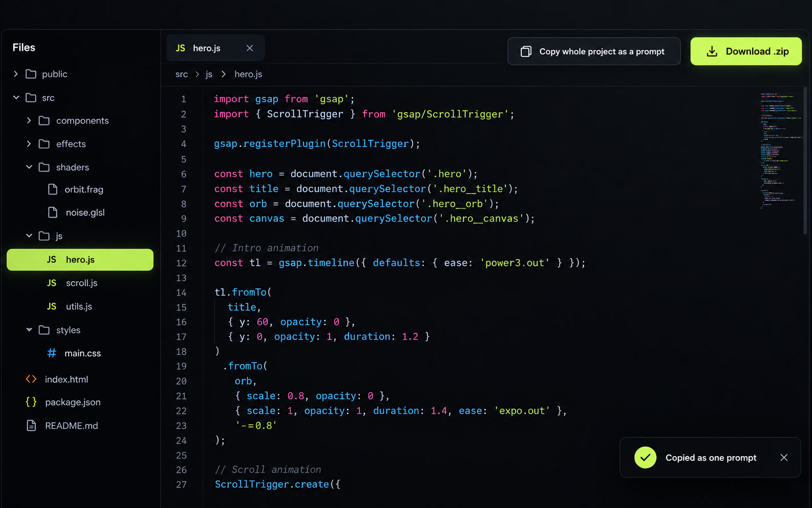Click the src folder icon
The width and height of the screenshot is (812, 508).
[x=31, y=97]
